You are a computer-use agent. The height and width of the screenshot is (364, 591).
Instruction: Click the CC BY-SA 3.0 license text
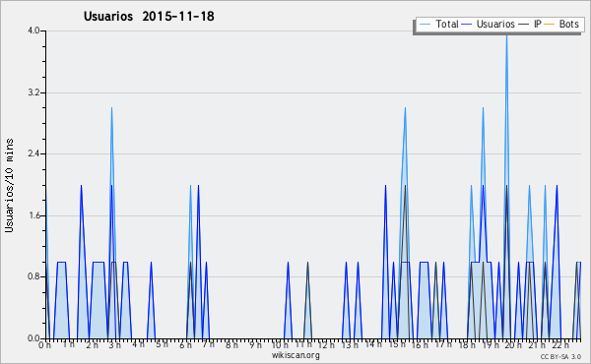(560, 356)
